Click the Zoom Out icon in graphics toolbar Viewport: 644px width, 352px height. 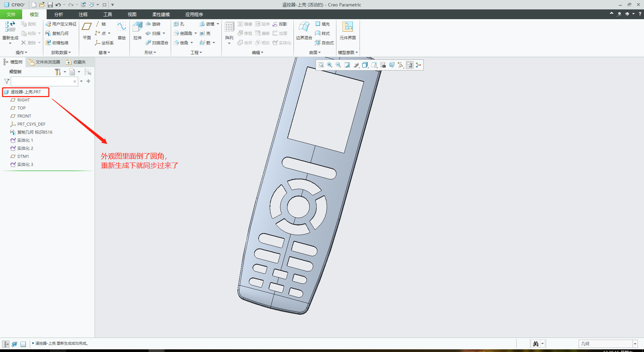pos(338,65)
